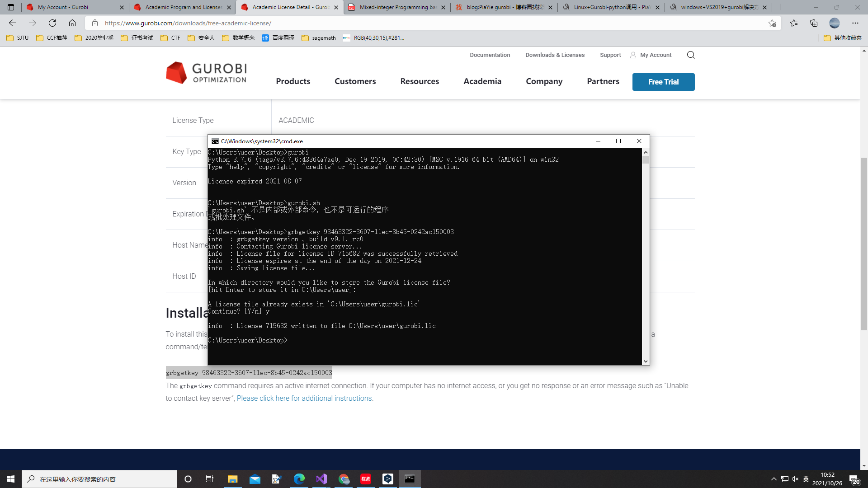Image resolution: width=868 pixels, height=488 pixels.
Task: Open the Gurobi site search magnifier
Action: [x=691, y=55]
